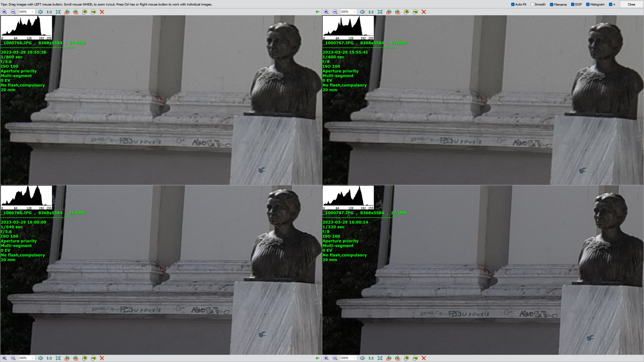Click the green left arrow above top-right image

pos(318,12)
